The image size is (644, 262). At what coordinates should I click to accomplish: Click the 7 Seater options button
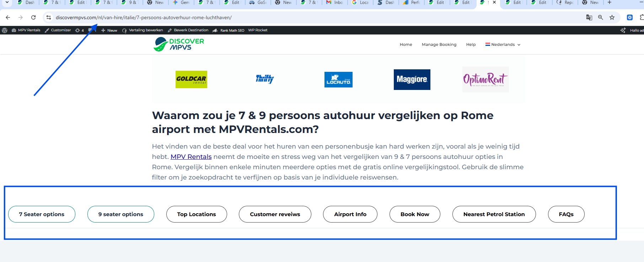(42, 214)
